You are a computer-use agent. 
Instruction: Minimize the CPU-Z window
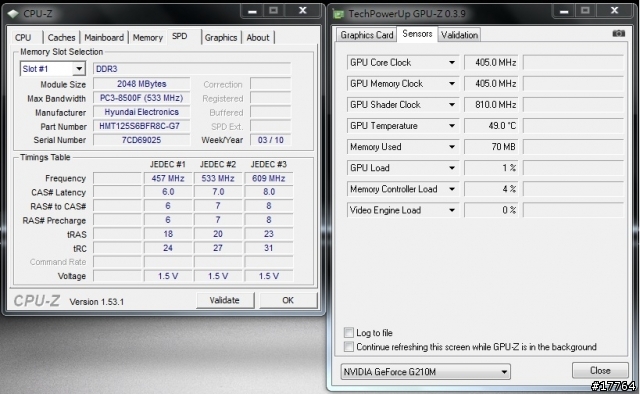[x=252, y=11]
